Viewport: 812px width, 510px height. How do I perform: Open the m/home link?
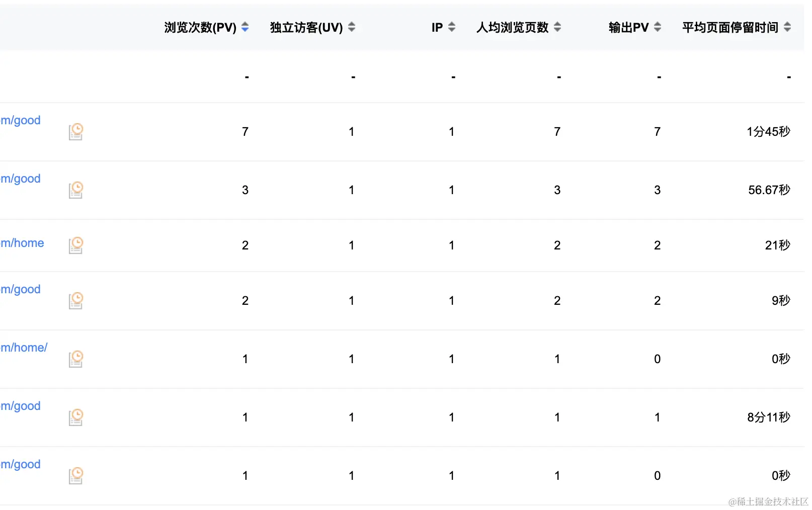tap(22, 243)
